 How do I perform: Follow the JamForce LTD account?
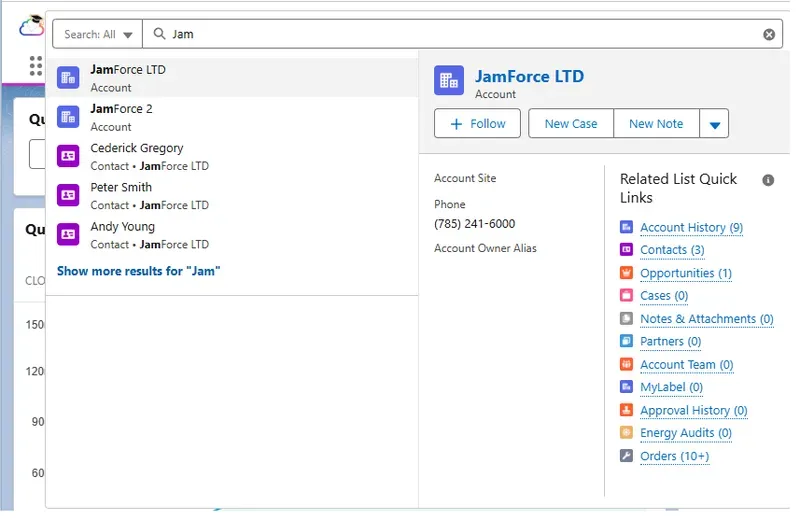(478, 123)
